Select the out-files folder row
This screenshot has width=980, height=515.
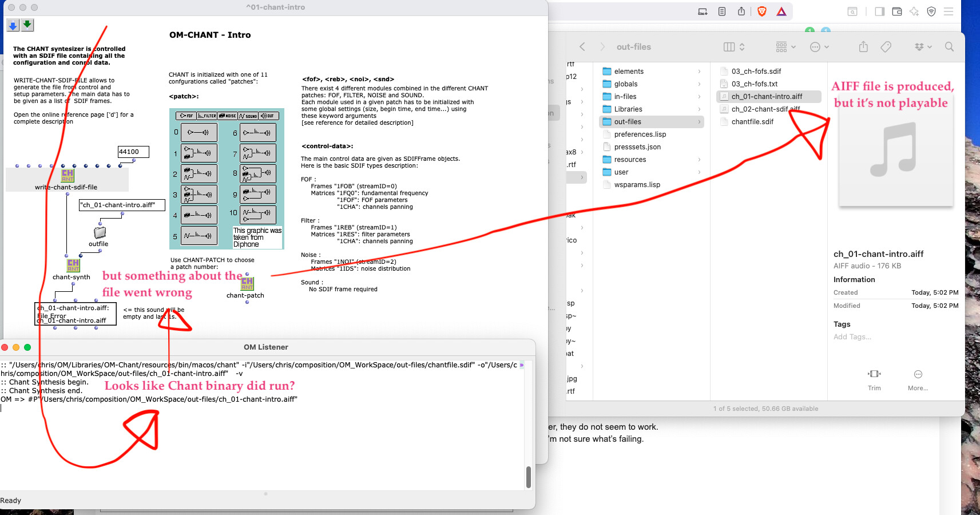click(652, 122)
